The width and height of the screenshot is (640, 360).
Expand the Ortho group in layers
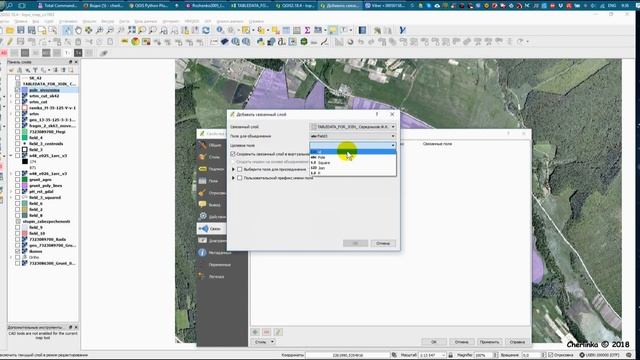[x=11, y=257]
